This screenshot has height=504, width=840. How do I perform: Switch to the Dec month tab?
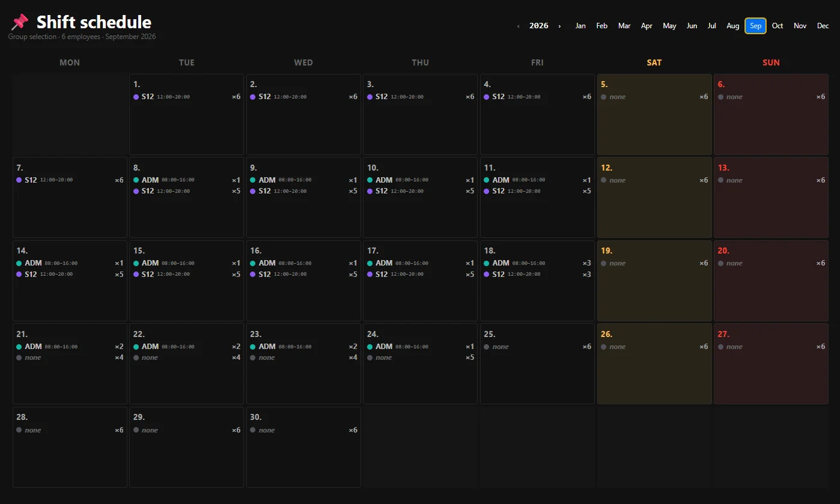coord(823,26)
